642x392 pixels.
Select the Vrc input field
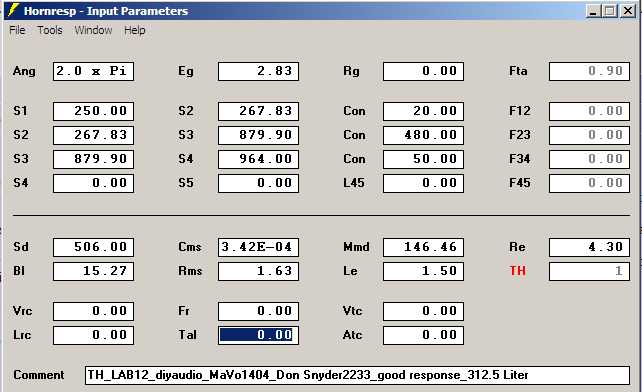(x=93, y=311)
